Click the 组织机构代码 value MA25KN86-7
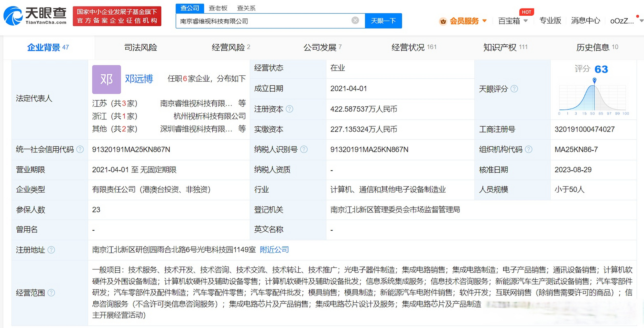 point(576,149)
